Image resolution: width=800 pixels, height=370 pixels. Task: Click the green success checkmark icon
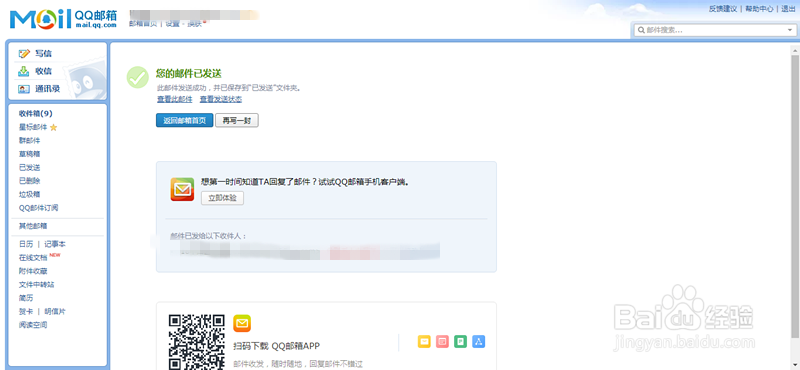[x=138, y=77]
